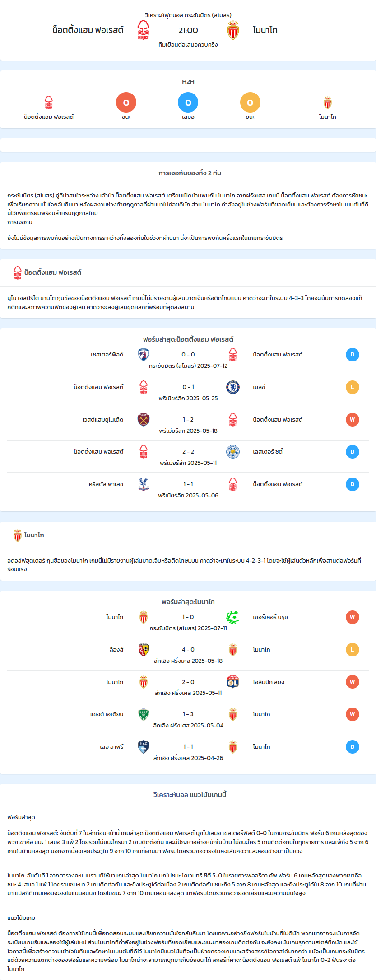Viewport: 376px width, 980px height.
Task: Open the Lens vs Monaco 4-0 score
Action: pyautogui.click(x=188, y=650)
